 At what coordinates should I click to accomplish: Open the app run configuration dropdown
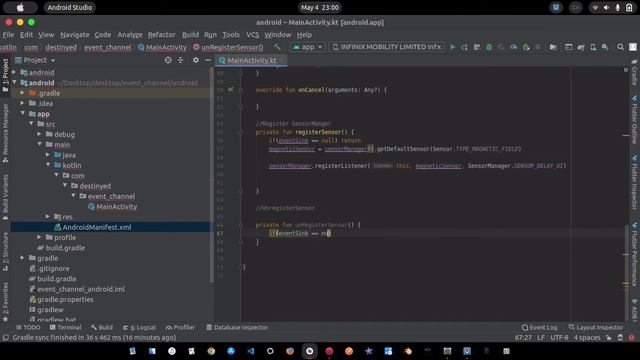308,47
